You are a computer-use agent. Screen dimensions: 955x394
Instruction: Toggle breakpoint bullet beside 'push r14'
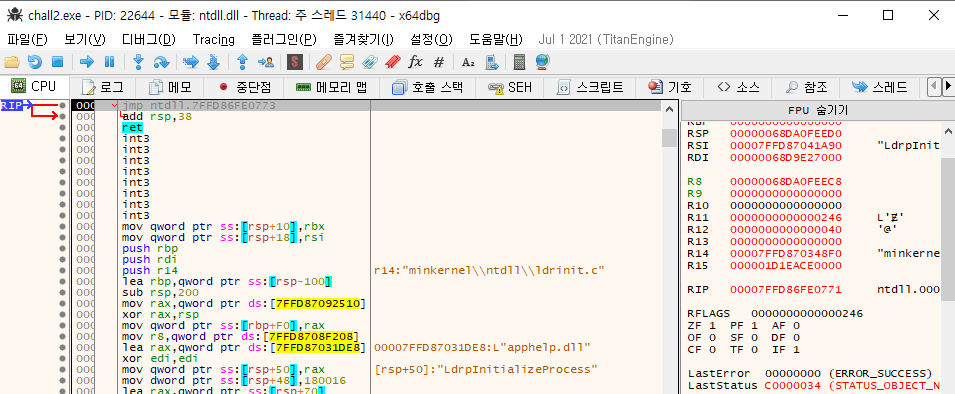[x=62, y=270]
